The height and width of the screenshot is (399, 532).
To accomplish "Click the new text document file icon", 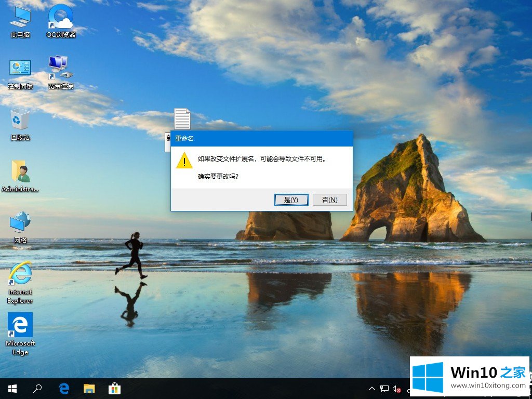I will tap(182, 119).
